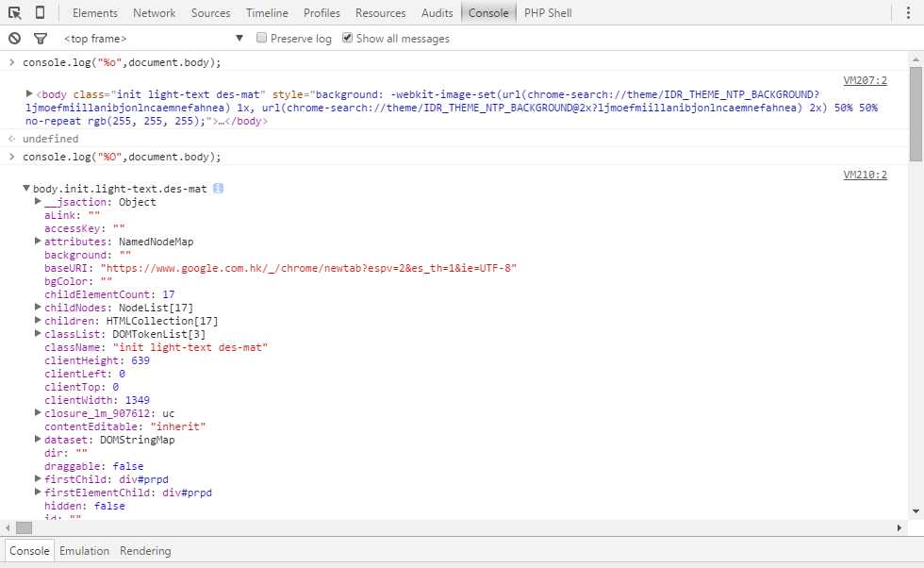Screen dimensions: 924x568
Task: Click the info badge beside body.init.light-text.des-mat
Action: (x=218, y=189)
